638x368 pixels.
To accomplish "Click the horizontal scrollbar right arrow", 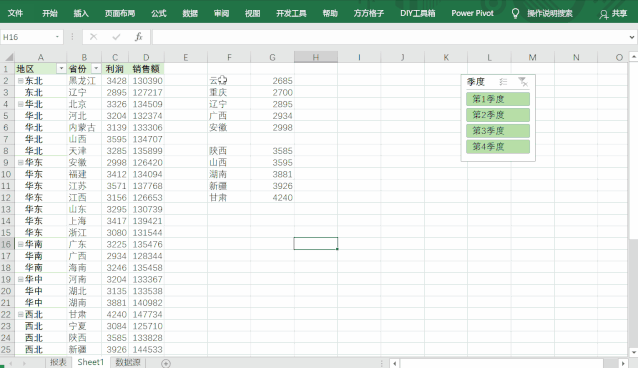I will coord(623,363).
